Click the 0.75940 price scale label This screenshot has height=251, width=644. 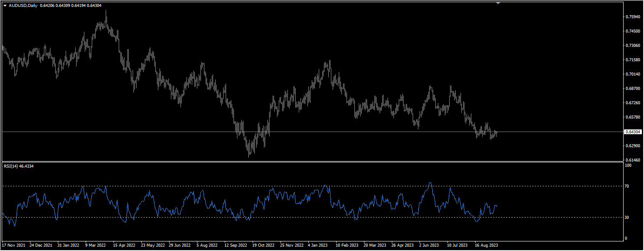point(633,17)
